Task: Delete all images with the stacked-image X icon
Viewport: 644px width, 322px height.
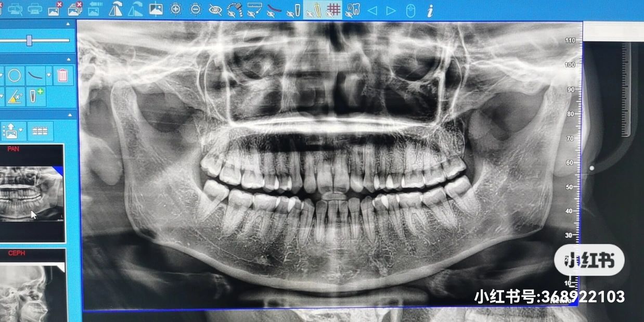Action: (75, 9)
